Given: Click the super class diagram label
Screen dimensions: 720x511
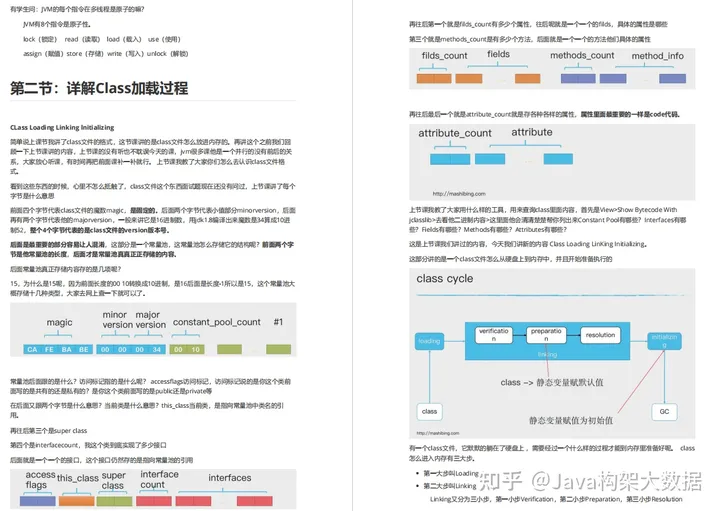Looking at the screenshot, I should coord(113,480).
